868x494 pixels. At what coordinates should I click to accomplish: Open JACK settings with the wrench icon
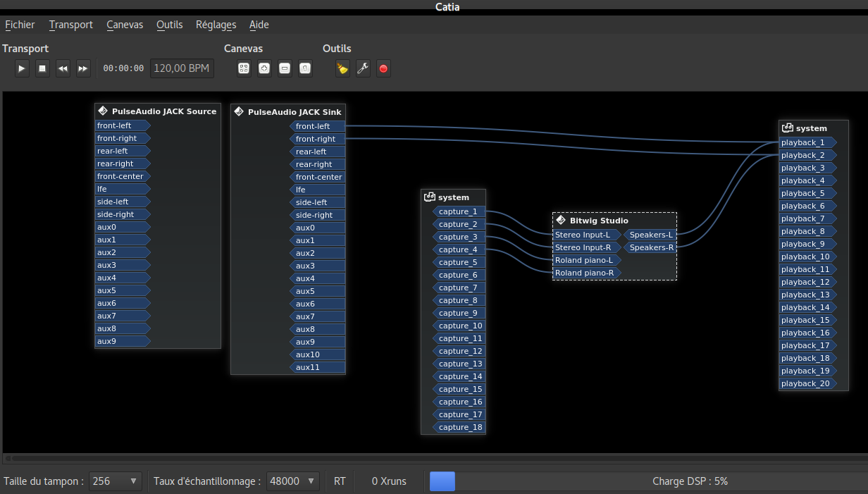click(x=363, y=68)
